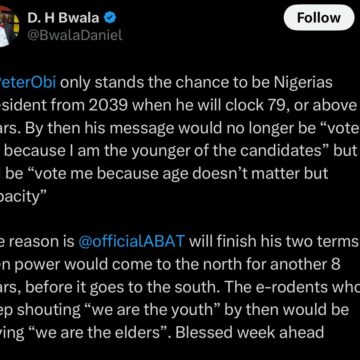This screenshot has height=360, width=360.
Task: Click the Follow button
Action: coord(319,18)
